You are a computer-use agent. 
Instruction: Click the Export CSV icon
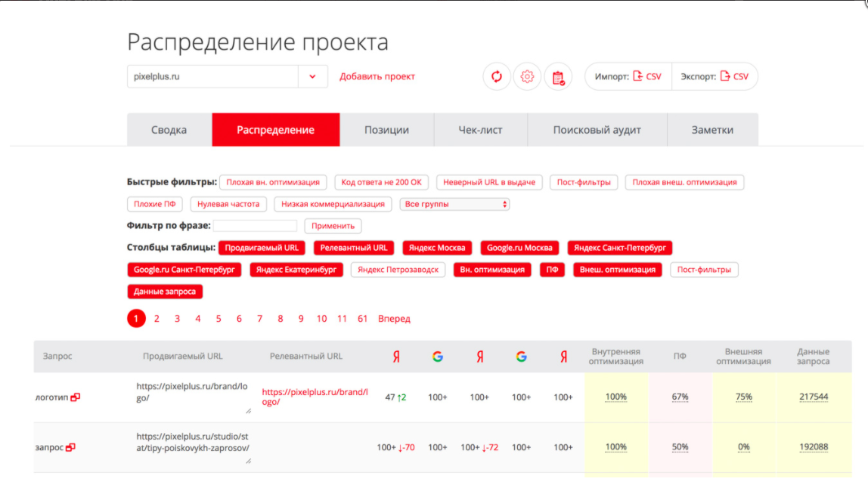[727, 76]
